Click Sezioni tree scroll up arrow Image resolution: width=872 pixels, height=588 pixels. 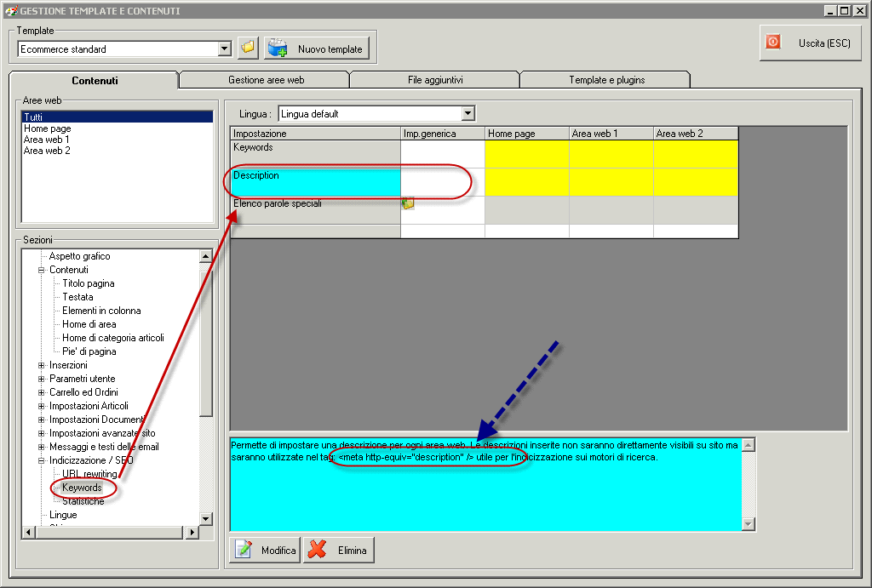206,256
